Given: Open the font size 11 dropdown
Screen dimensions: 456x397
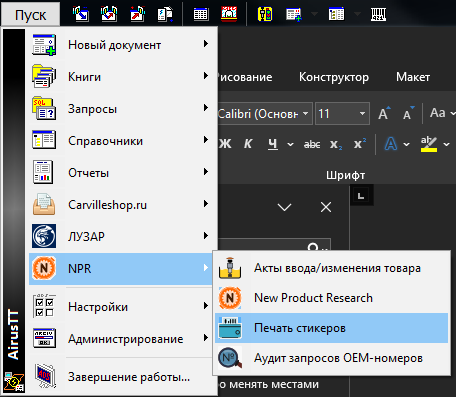Looking at the screenshot, I should point(362,114).
